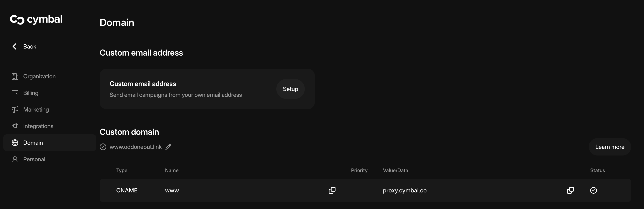
Task: Click the CNAME row status checkmark
Action: (593, 190)
